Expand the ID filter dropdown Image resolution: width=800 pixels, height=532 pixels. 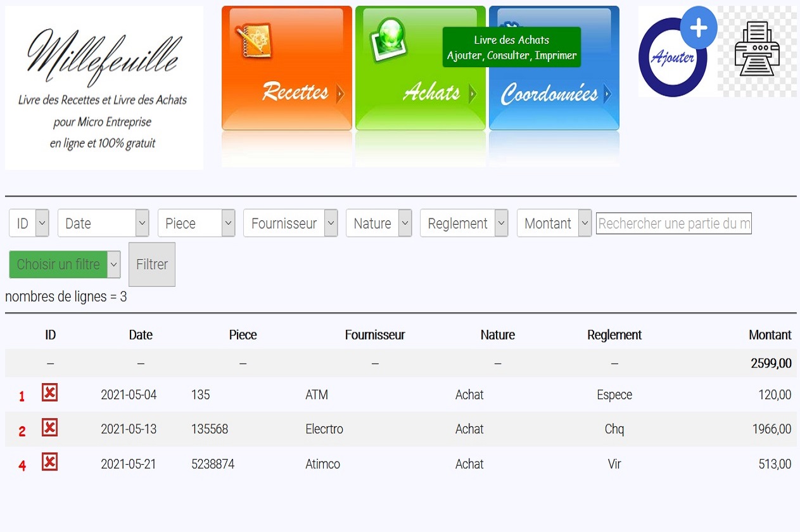coord(29,224)
